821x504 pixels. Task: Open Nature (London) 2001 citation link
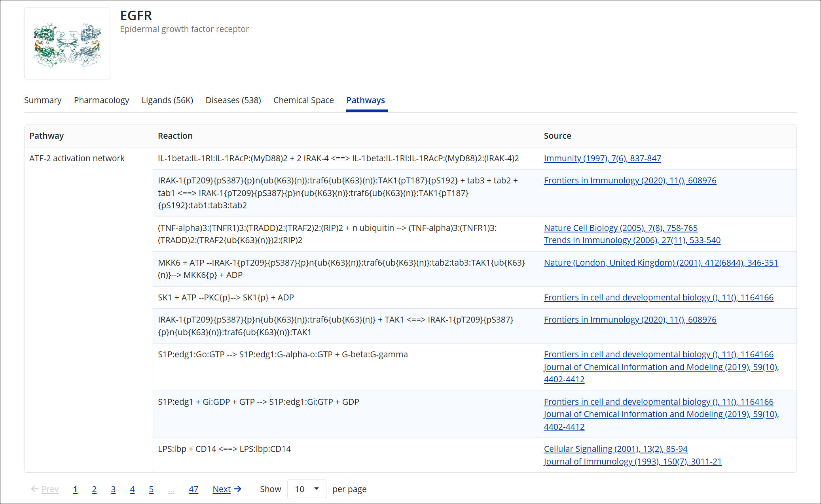[x=661, y=263]
